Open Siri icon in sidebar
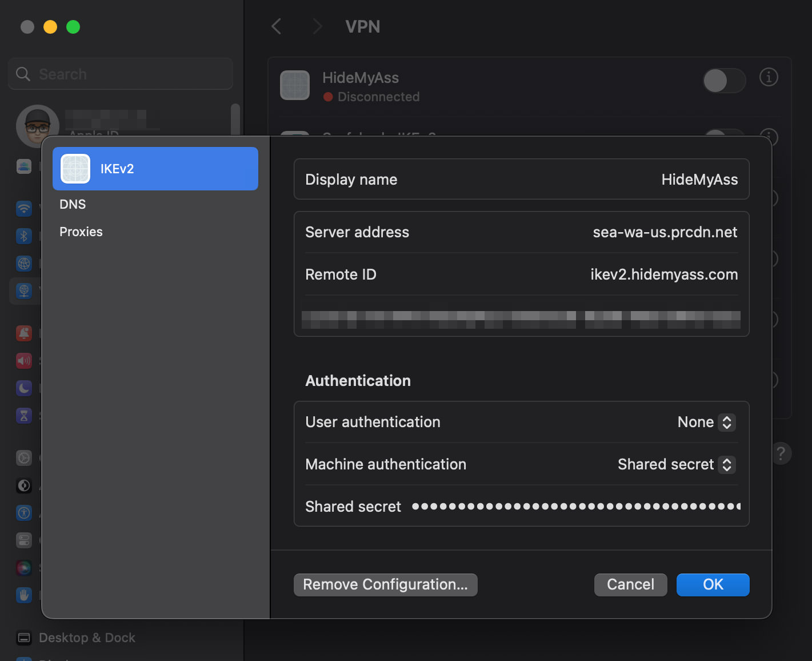Image resolution: width=812 pixels, height=661 pixels. click(x=24, y=567)
